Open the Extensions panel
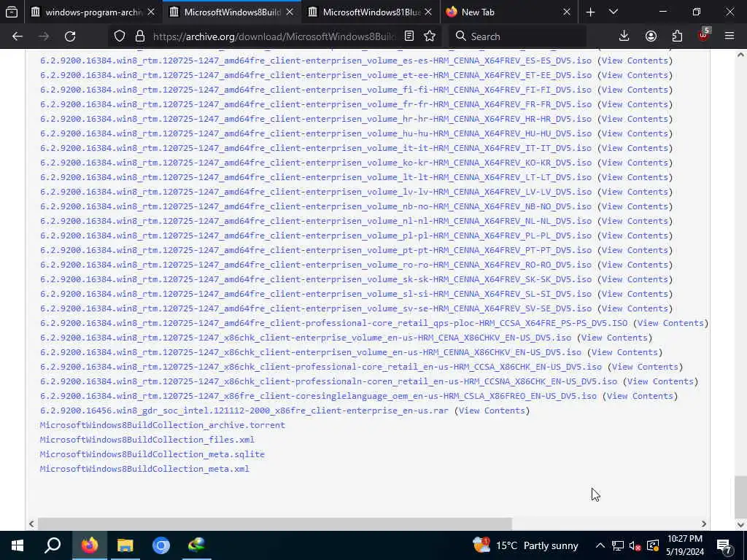 (677, 36)
